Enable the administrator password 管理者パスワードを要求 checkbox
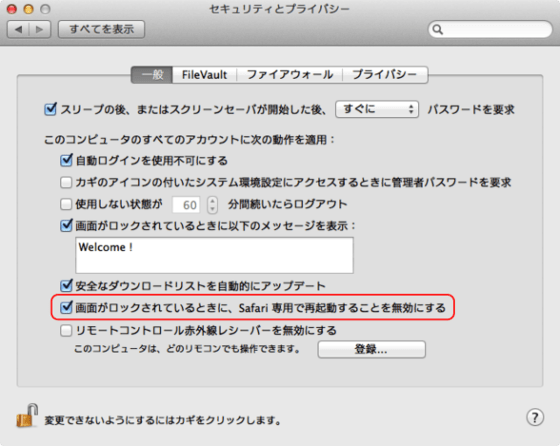Screen dimensions: 560x446 (66, 182)
